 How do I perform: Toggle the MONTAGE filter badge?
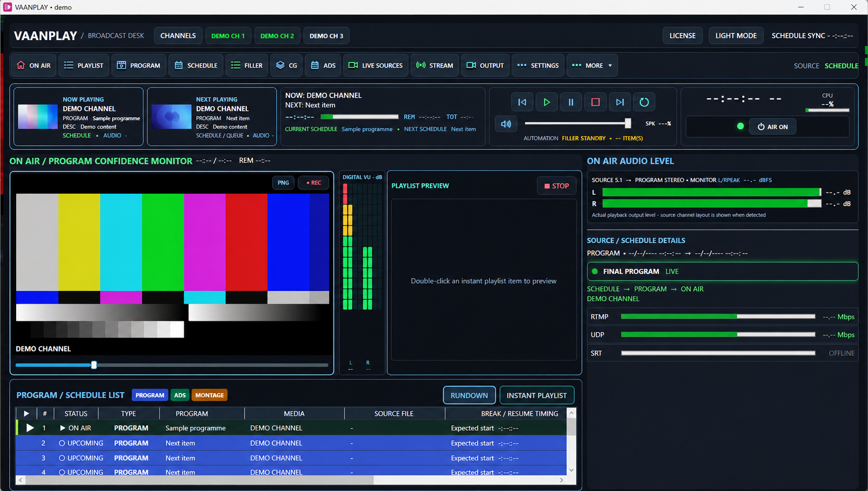click(x=210, y=395)
